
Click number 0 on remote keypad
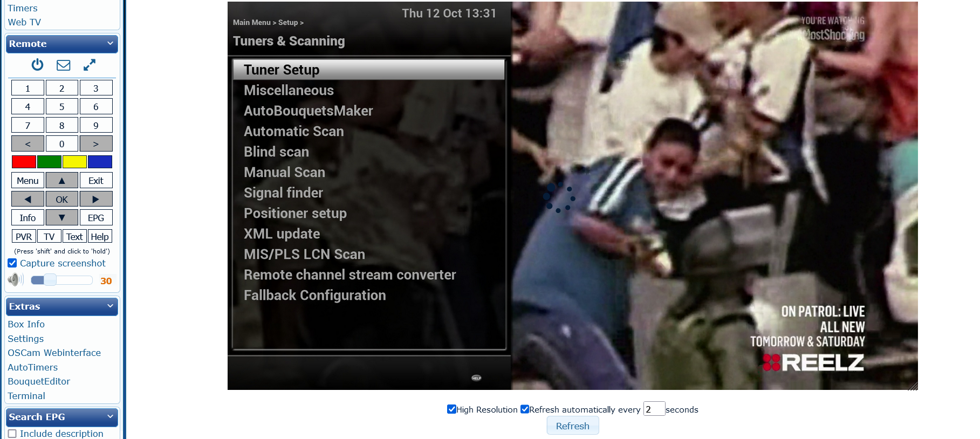[x=61, y=143]
